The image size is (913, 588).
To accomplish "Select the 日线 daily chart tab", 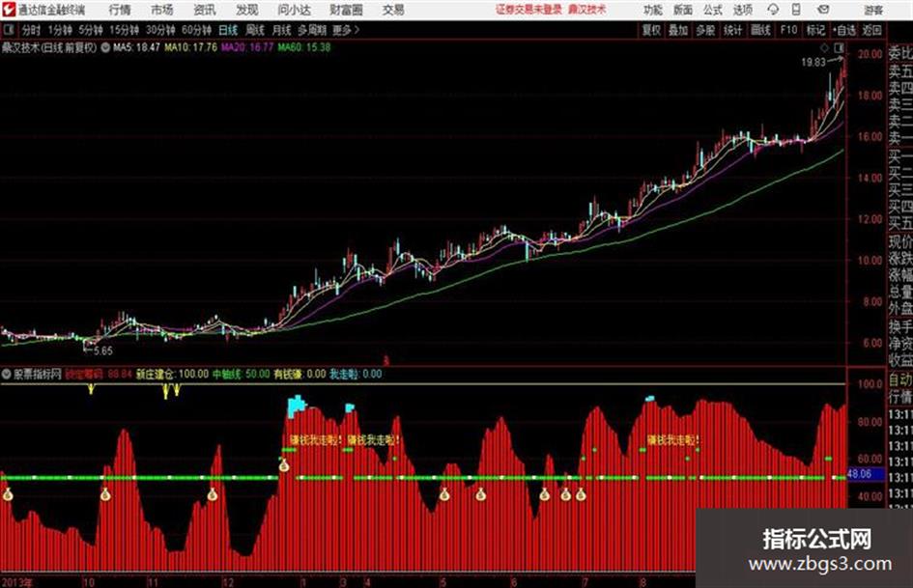I will click(x=228, y=30).
